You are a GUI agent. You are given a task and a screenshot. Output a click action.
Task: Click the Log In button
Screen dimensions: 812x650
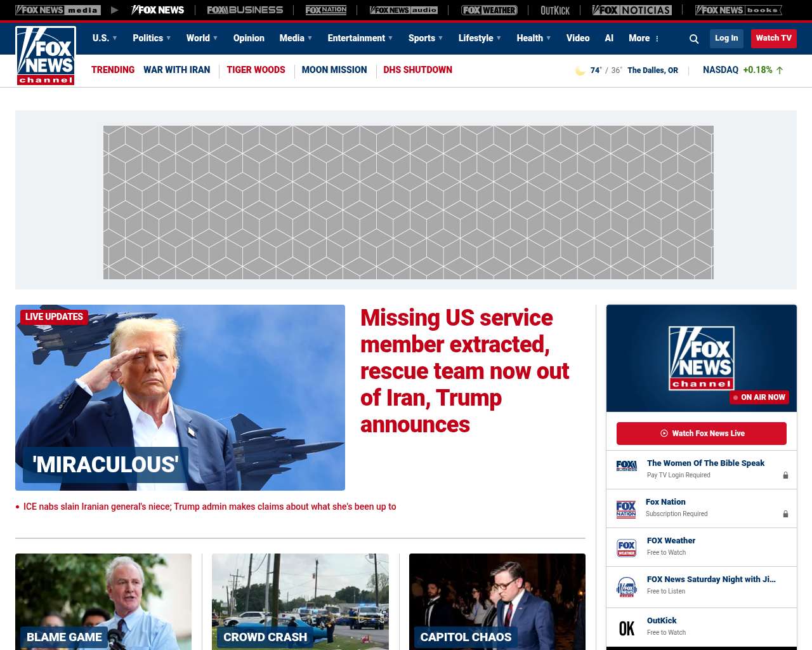point(726,38)
